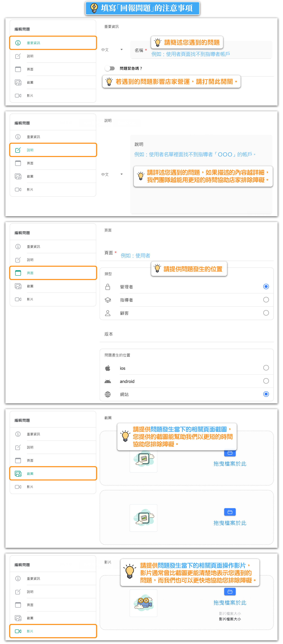This screenshot has height=644, width=283.
Task: Click the blue folder button in the video upload area
Action: pos(230,591)
